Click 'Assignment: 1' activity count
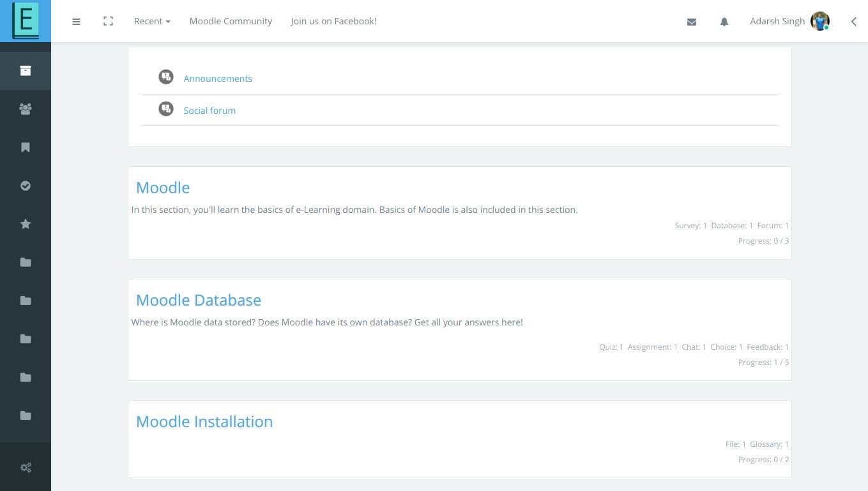The image size is (868, 491). point(652,347)
